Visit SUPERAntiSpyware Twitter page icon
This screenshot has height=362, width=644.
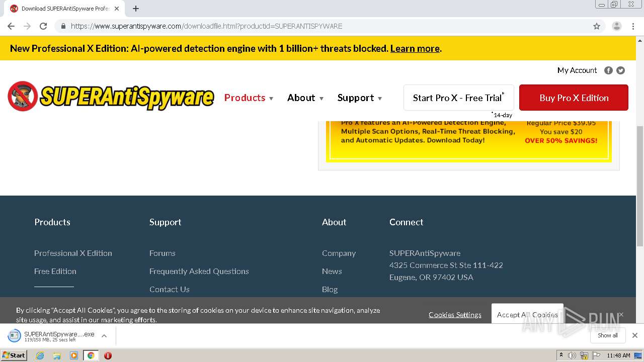(x=621, y=70)
